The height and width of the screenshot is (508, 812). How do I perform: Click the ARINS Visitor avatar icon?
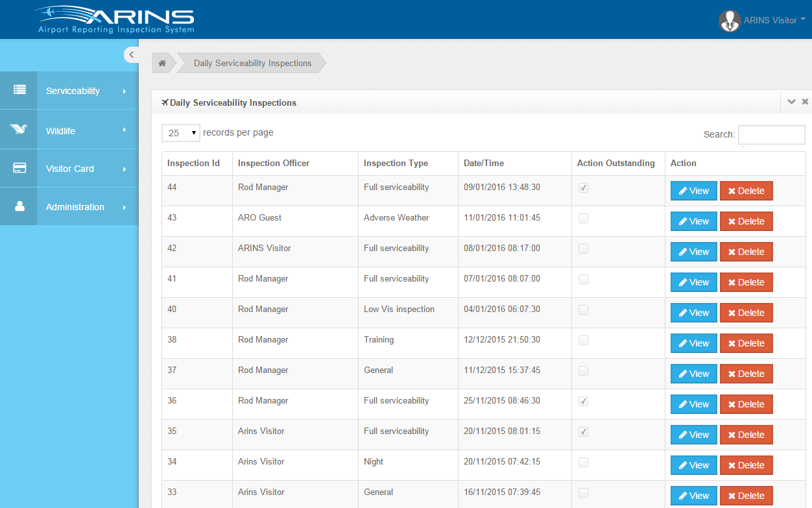(x=729, y=20)
